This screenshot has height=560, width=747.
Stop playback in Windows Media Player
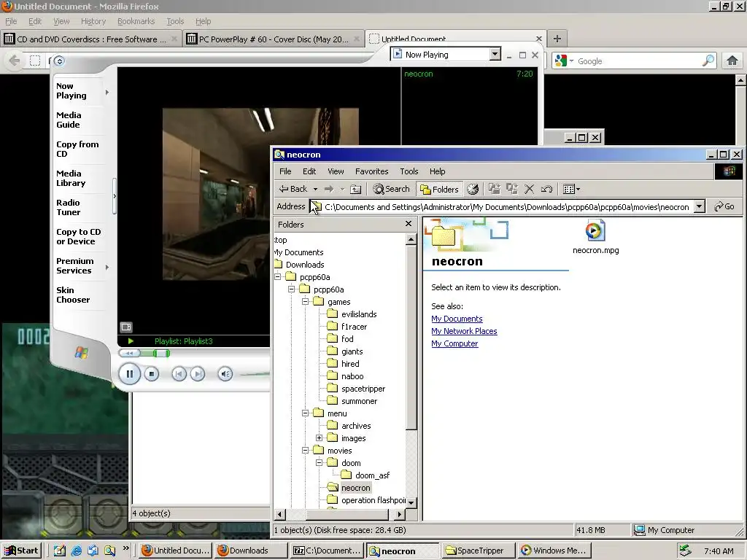click(x=152, y=374)
